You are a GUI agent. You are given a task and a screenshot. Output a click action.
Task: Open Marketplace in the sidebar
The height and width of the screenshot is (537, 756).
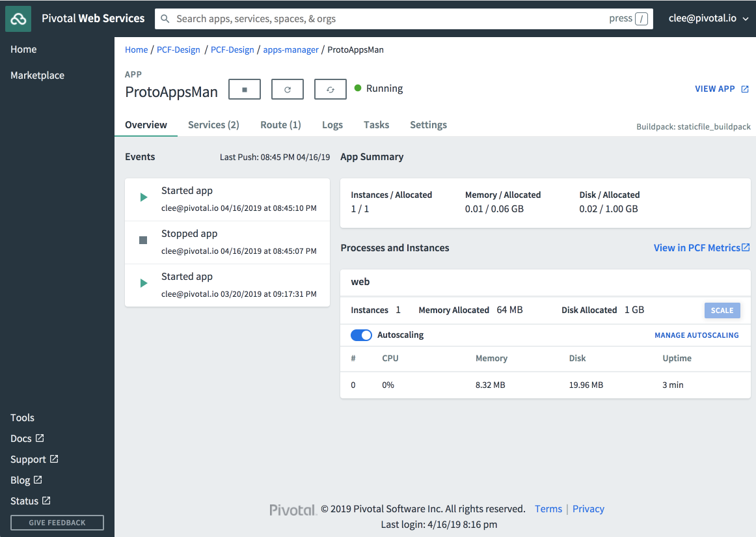click(38, 76)
